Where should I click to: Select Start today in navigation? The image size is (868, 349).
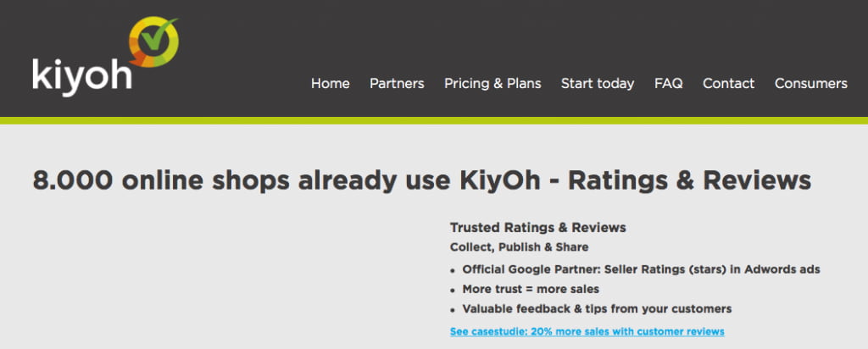tap(598, 84)
